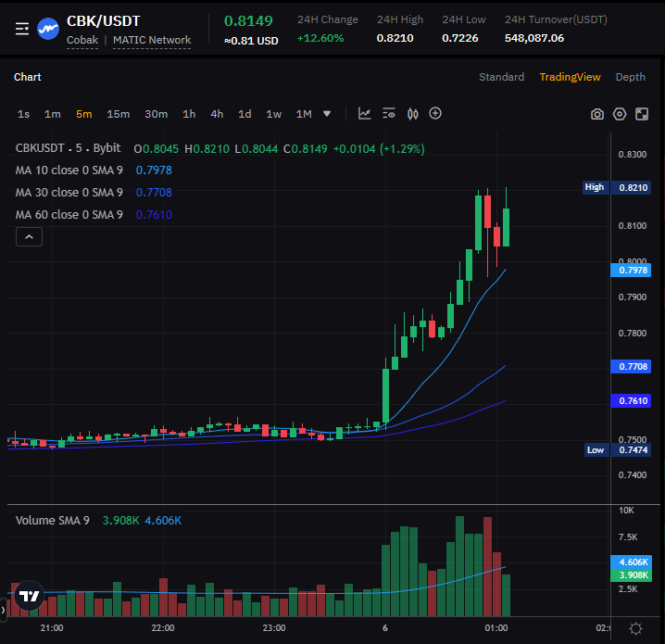Switch to the 30m timeframe
665x644 pixels.
(157, 114)
